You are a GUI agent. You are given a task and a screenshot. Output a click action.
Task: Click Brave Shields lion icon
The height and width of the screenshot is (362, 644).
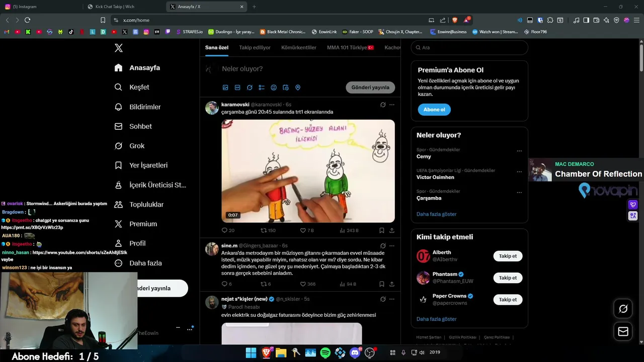click(x=454, y=20)
